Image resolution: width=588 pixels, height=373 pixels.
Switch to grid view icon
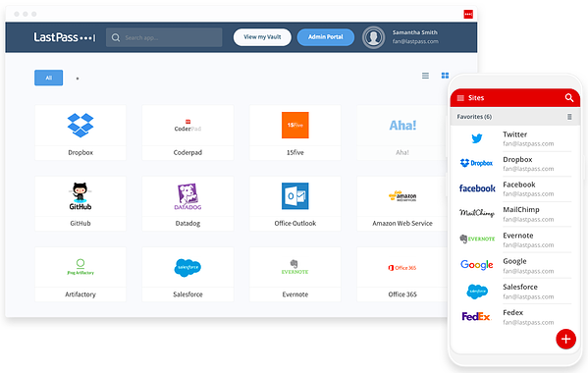point(445,76)
